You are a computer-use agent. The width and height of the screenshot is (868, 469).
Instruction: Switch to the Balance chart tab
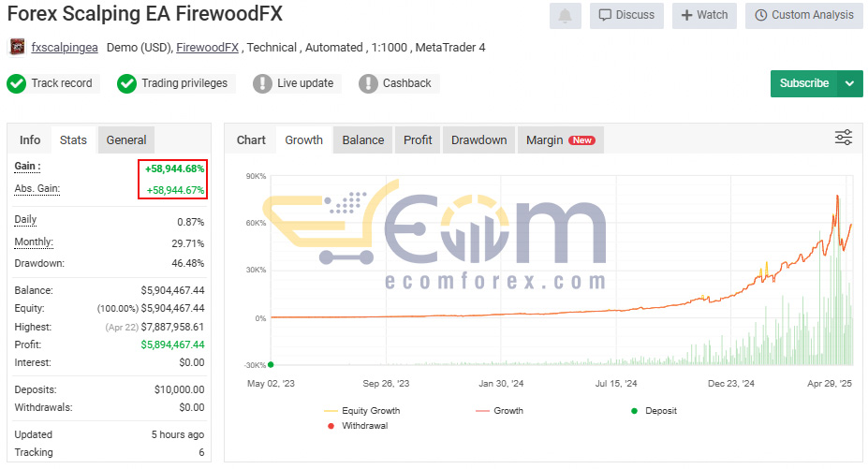(x=363, y=140)
